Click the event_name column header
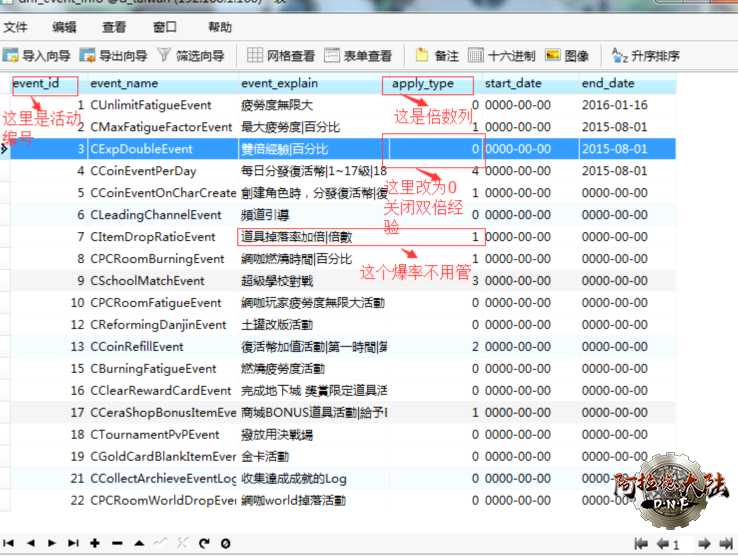This screenshot has height=556, width=738. [x=124, y=84]
